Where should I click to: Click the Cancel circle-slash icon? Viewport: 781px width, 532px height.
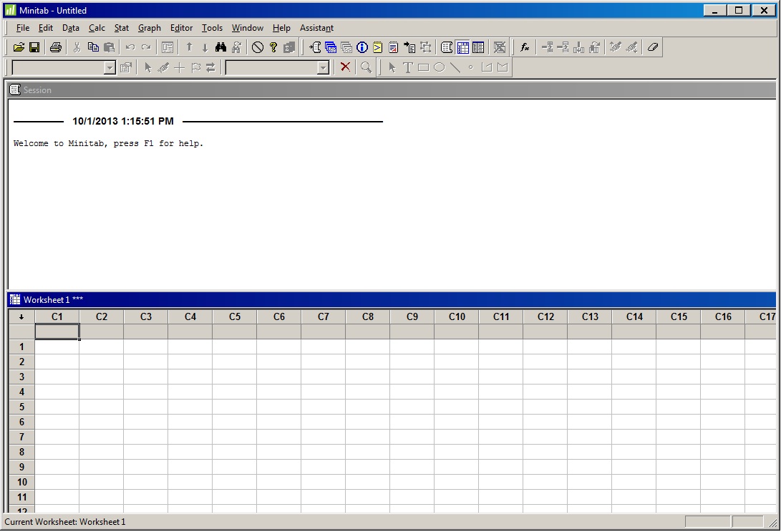pyautogui.click(x=258, y=47)
